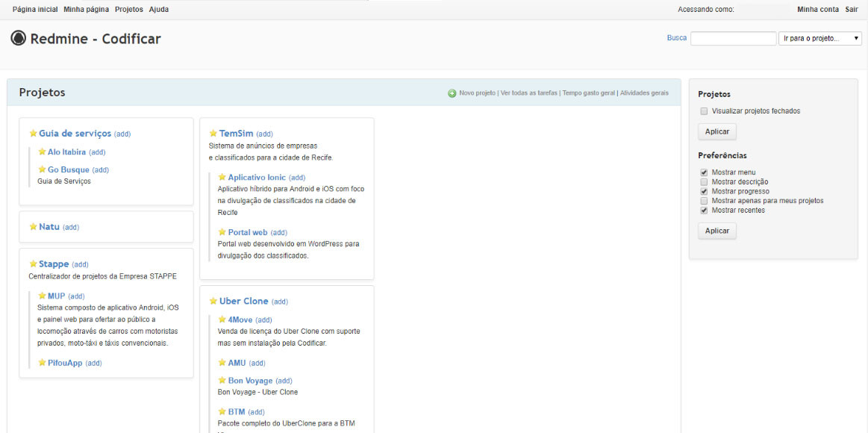The height and width of the screenshot is (433, 868).
Task: Toggle the star beside BTM
Action: point(222,411)
